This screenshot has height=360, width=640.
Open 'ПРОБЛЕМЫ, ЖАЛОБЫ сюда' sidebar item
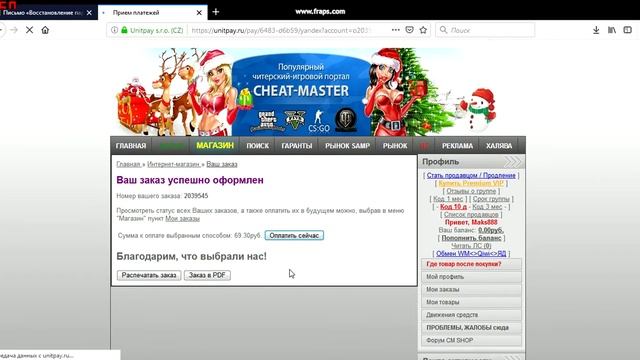point(471,327)
